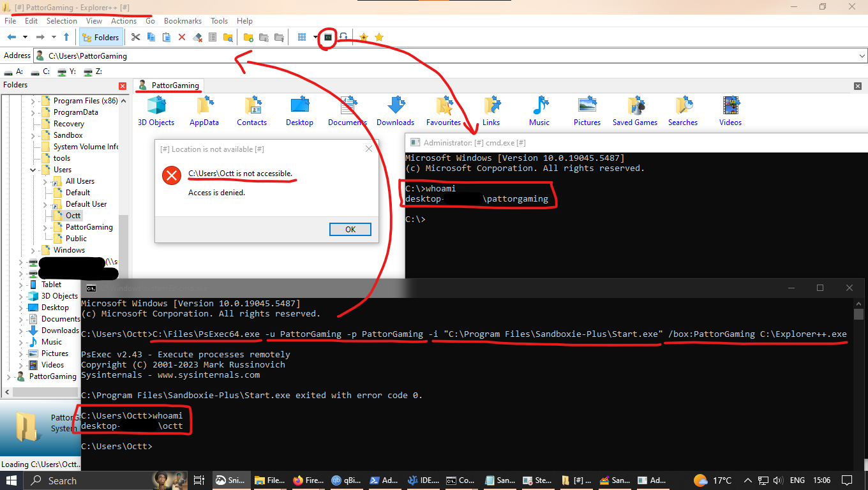
Task: Open the Properties toolbar icon
Action: click(x=213, y=38)
